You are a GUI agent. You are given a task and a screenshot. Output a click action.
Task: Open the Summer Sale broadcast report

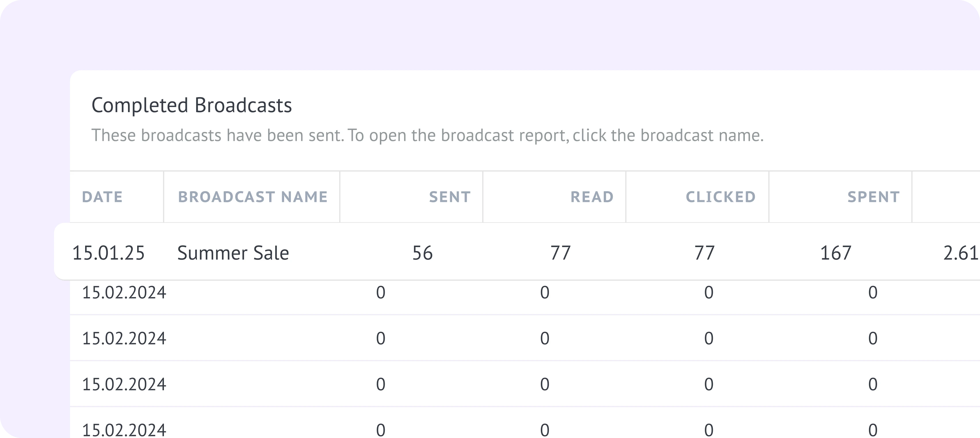pyautogui.click(x=233, y=253)
